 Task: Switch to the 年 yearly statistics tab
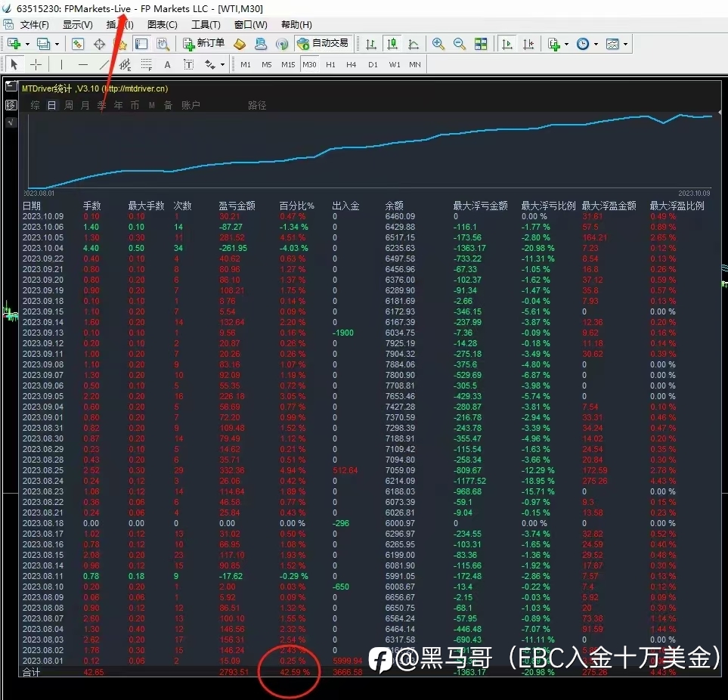(x=119, y=105)
